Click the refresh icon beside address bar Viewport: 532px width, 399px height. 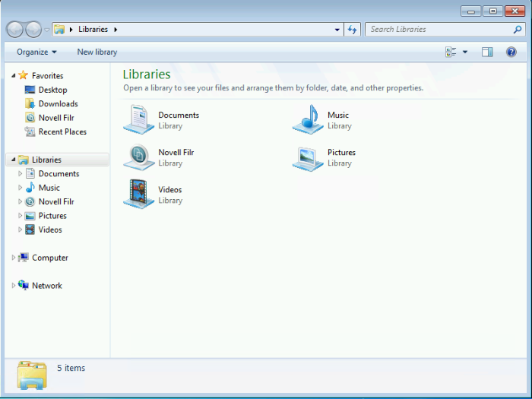pos(352,30)
